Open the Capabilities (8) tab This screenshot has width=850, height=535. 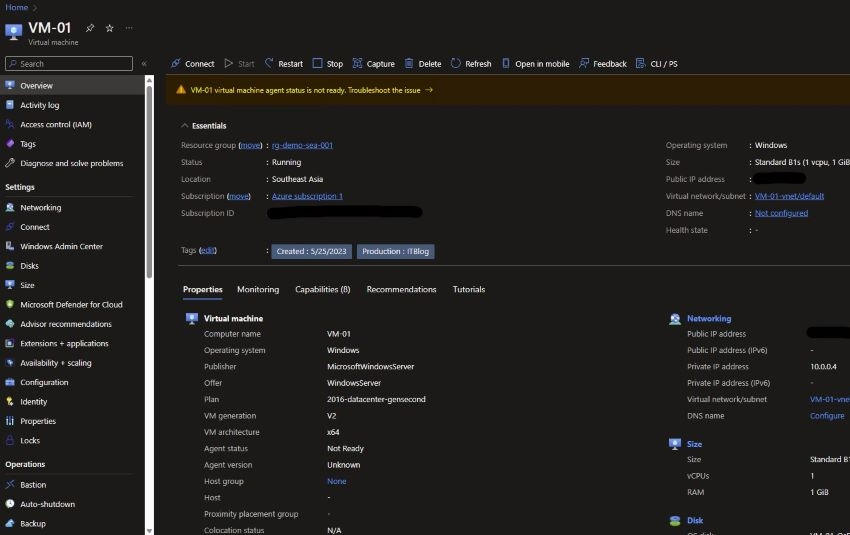click(x=323, y=289)
